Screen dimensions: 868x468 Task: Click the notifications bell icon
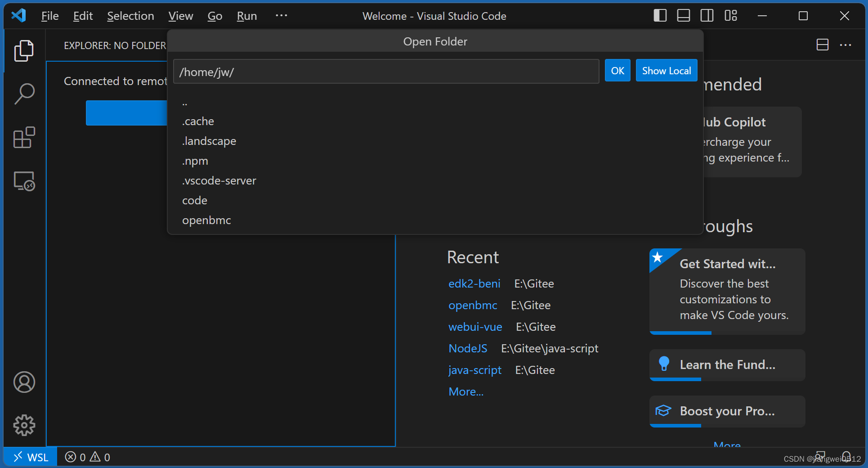[846, 456]
